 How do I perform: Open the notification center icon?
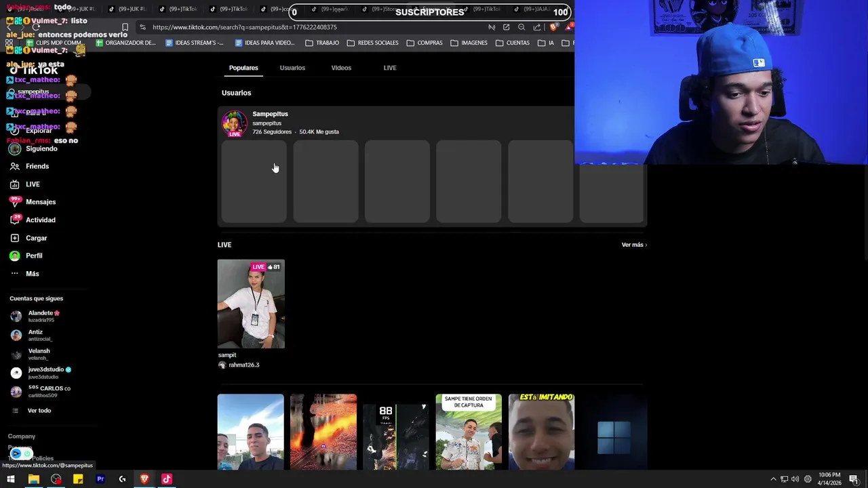pyautogui.click(x=854, y=479)
